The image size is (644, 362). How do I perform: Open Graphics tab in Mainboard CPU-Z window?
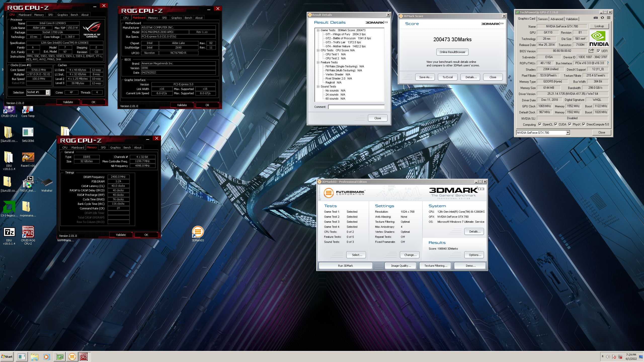click(x=176, y=18)
